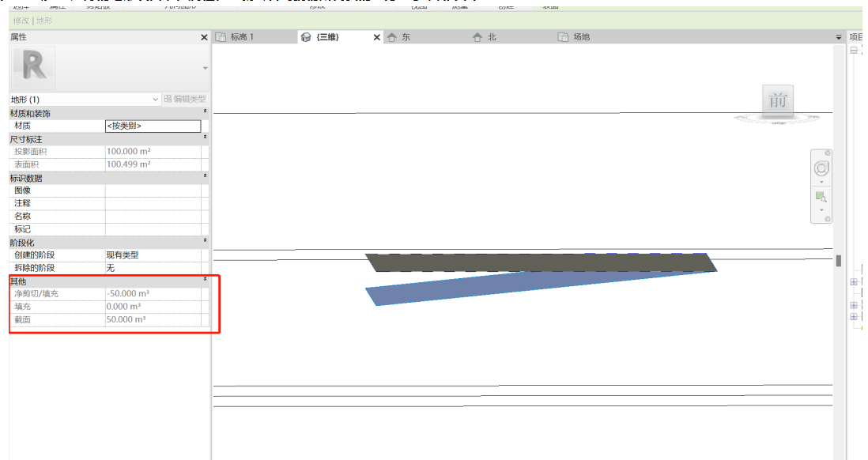Close the navigation bar
Screen dimensions: 868x460
point(828,153)
